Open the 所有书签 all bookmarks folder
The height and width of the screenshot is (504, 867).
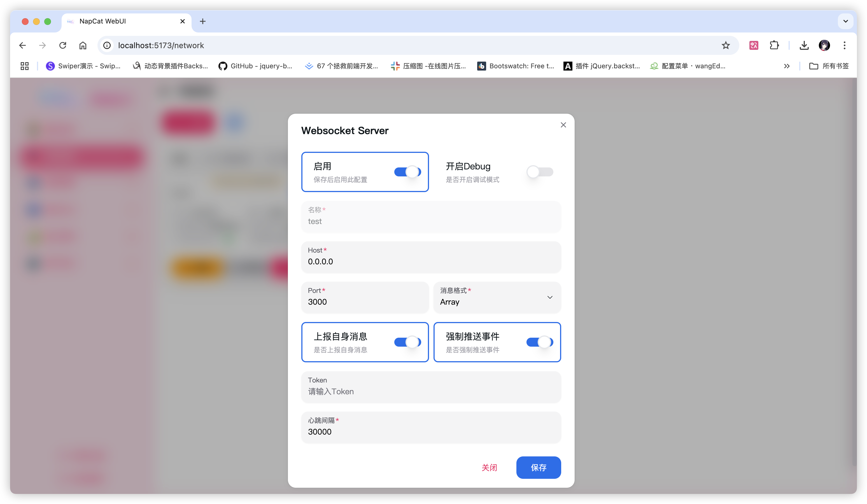pos(829,66)
